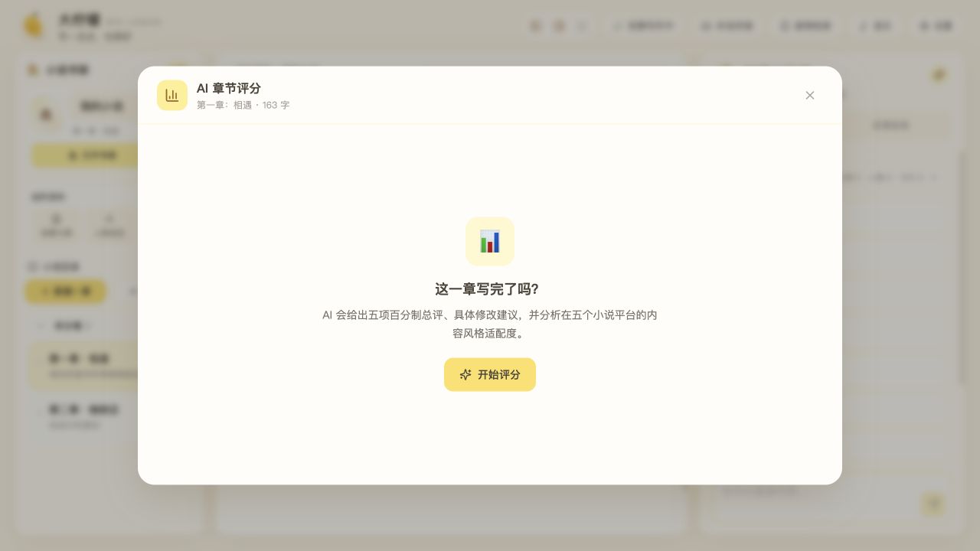Click the heading 这一章写完了吗?
The width and height of the screenshot is (980, 551).
(x=487, y=289)
